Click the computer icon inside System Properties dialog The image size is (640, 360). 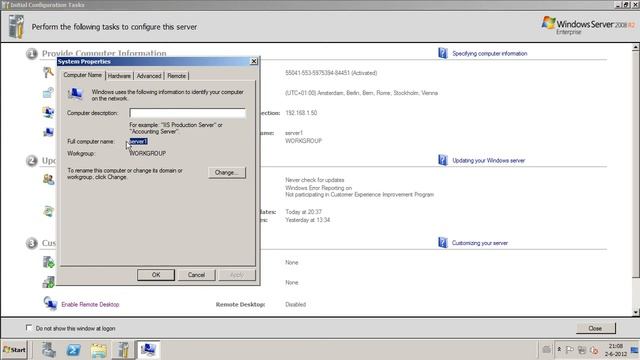coord(76,94)
